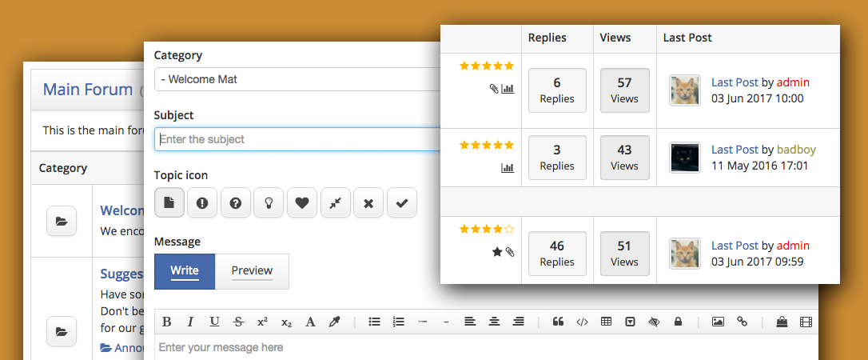
Task: Click the black cat avatar of badboy
Action: 685,158
